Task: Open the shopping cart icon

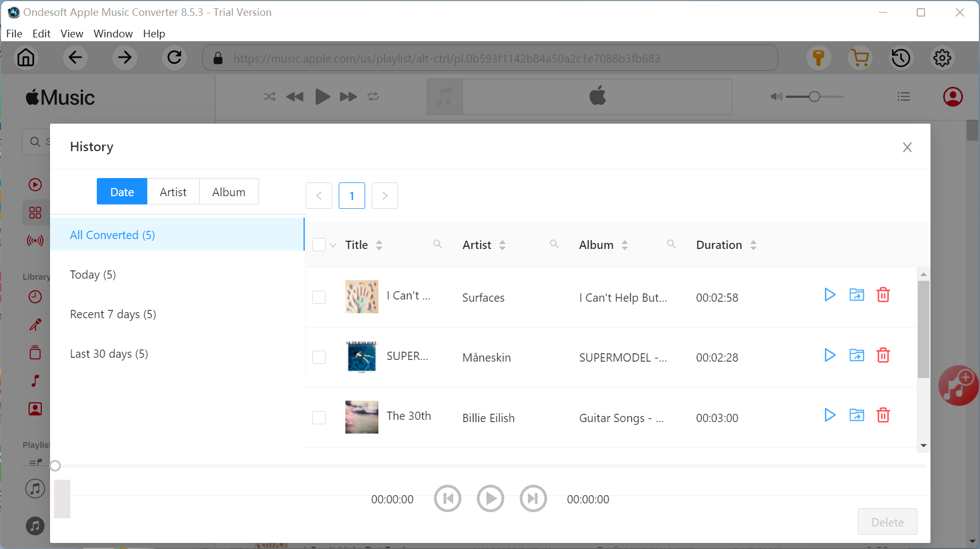Action: click(860, 58)
